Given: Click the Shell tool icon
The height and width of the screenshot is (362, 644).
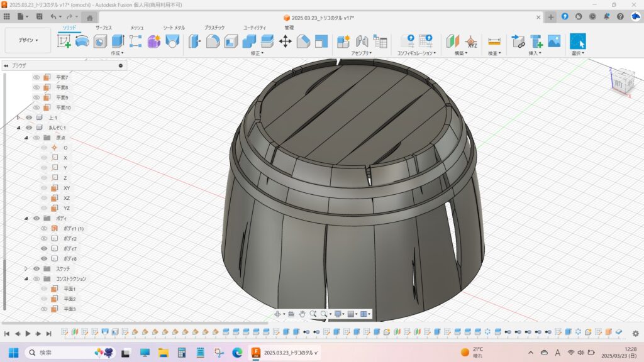Looking at the screenshot, I should pos(231,41).
